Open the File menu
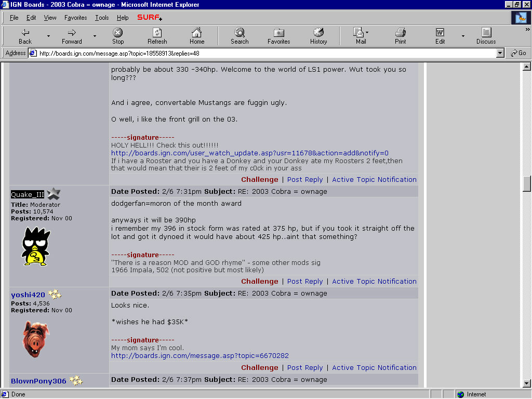Viewport: 532px width, 399px height. (x=14, y=18)
